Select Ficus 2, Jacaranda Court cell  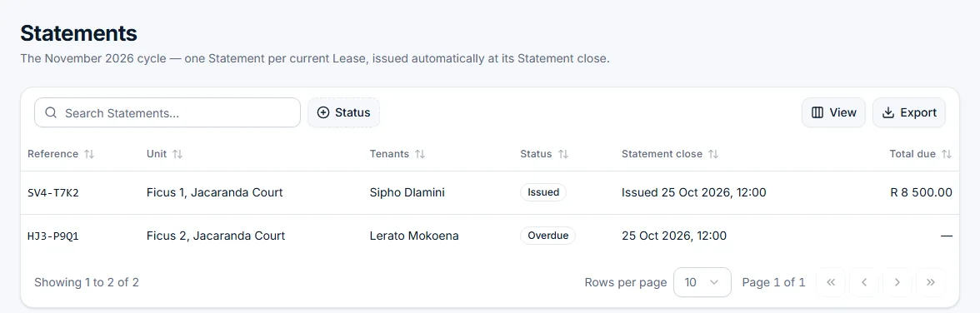click(216, 236)
